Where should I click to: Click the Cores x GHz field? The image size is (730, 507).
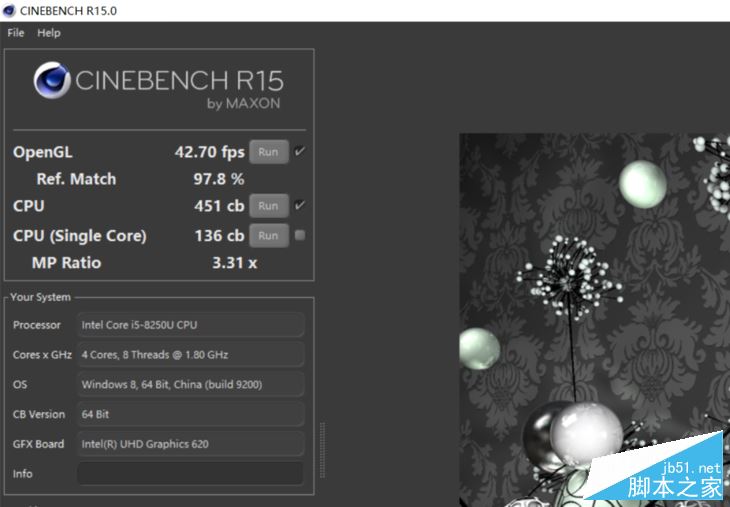click(x=190, y=355)
